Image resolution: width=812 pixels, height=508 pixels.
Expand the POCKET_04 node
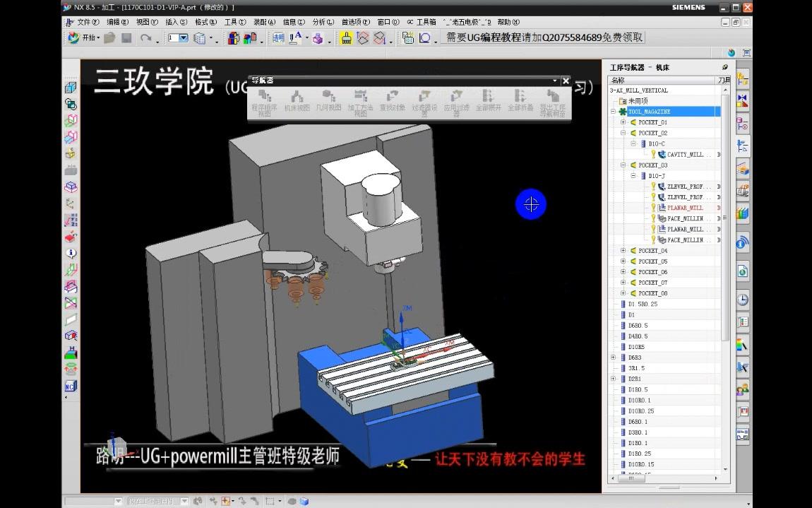point(623,250)
